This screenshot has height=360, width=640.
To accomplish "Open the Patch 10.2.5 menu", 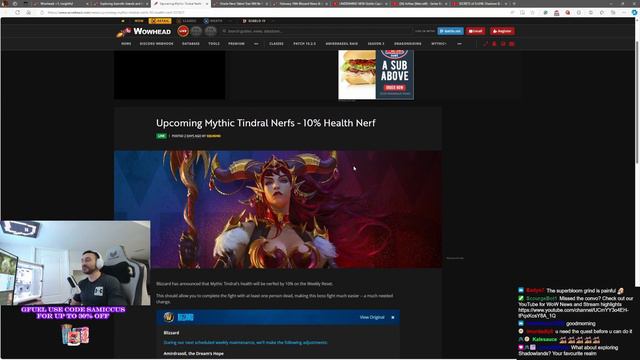I will click(304, 44).
